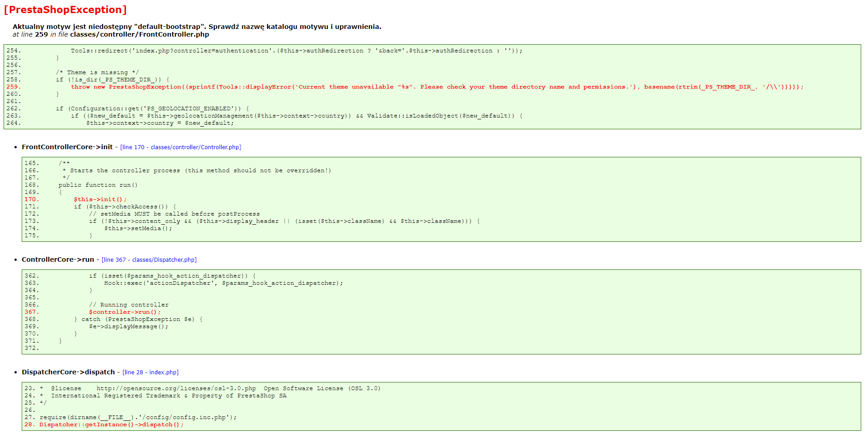This screenshot has width=868, height=448.
Task: Open the "line 28 - index.php" link
Action: tap(151, 373)
